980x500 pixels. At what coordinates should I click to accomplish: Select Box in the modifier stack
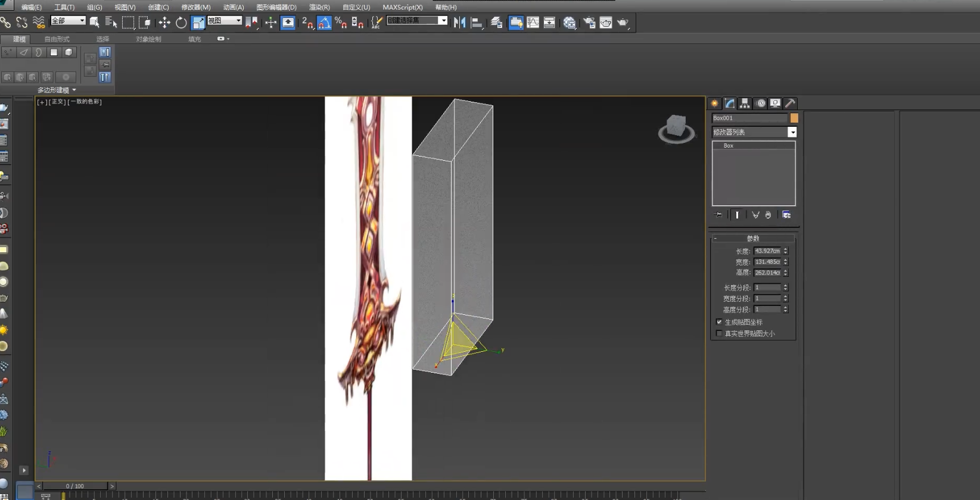click(x=754, y=145)
